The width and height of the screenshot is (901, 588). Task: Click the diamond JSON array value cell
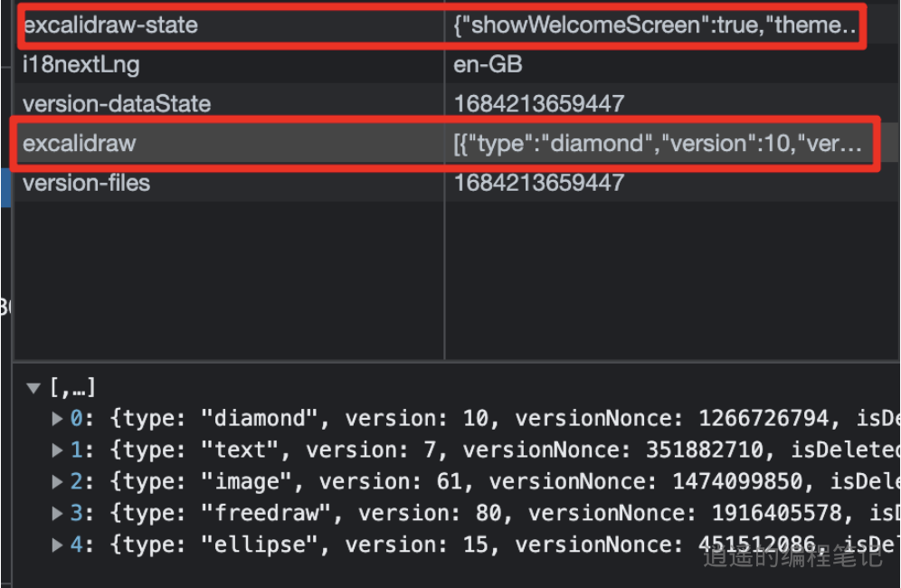click(x=658, y=144)
